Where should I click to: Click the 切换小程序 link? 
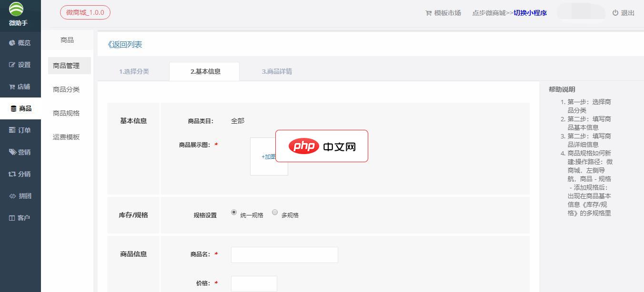530,13
